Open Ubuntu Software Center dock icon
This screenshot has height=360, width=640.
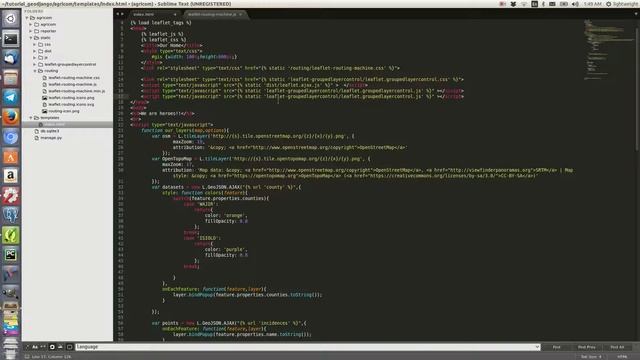[x=11, y=157]
